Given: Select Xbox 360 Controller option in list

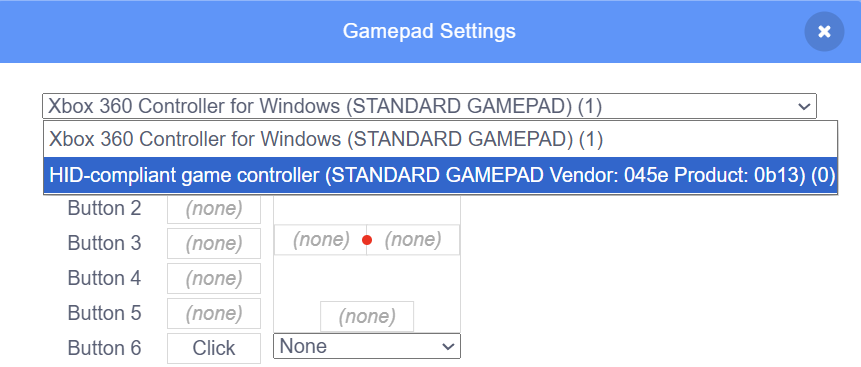Looking at the screenshot, I should pyautogui.click(x=440, y=140).
